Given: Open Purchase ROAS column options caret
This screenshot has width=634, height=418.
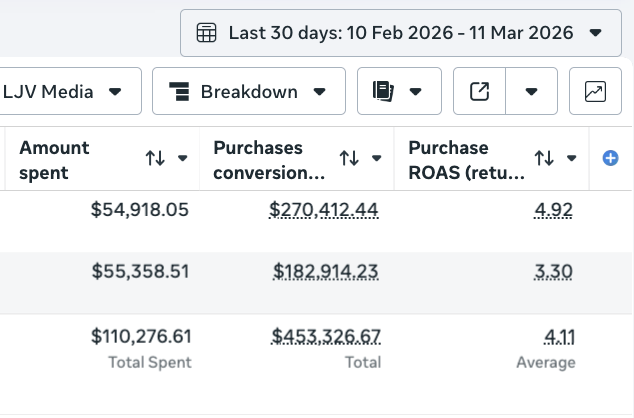Looking at the screenshot, I should click(x=573, y=158).
